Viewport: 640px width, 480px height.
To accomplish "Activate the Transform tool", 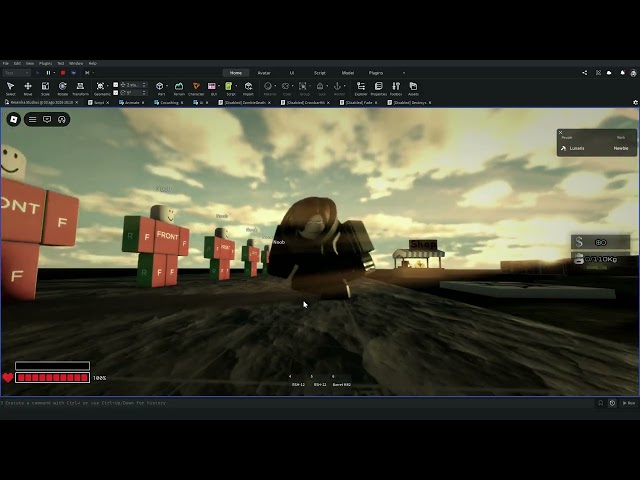I will pos(80,88).
